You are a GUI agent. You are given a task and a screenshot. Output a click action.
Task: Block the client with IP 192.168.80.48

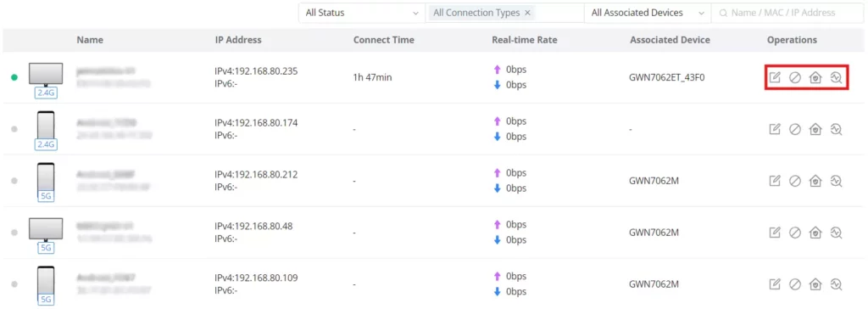point(795,233)
